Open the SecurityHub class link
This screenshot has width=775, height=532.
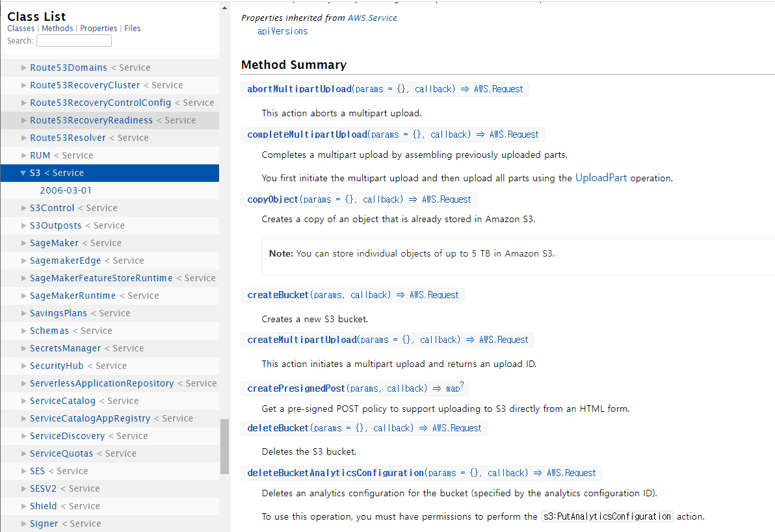(x=57, y=366)
